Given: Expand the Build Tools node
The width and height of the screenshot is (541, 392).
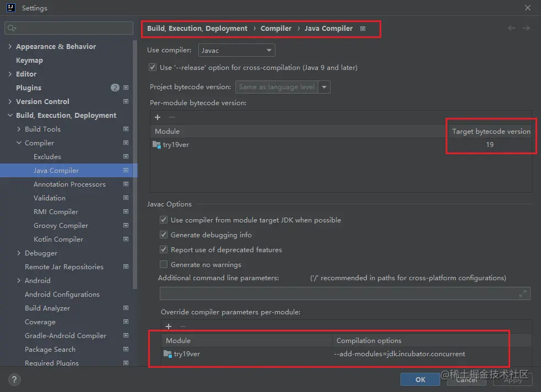Looking at the screenshot, I should click(x=19, y=129).
